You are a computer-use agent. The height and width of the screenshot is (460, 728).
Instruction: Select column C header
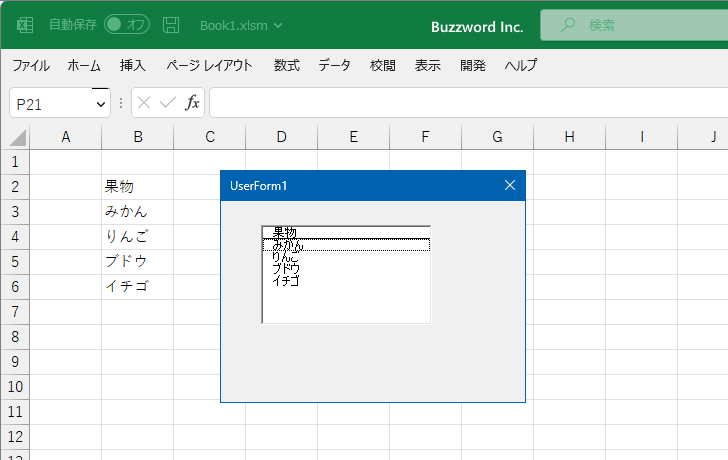[x=209, y=137]
